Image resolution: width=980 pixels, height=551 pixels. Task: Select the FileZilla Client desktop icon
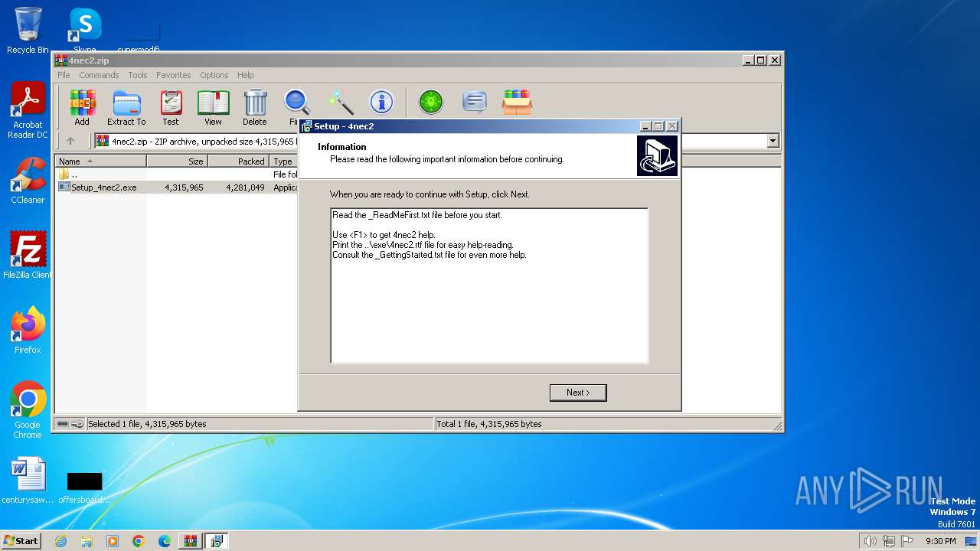click(28, 256)
